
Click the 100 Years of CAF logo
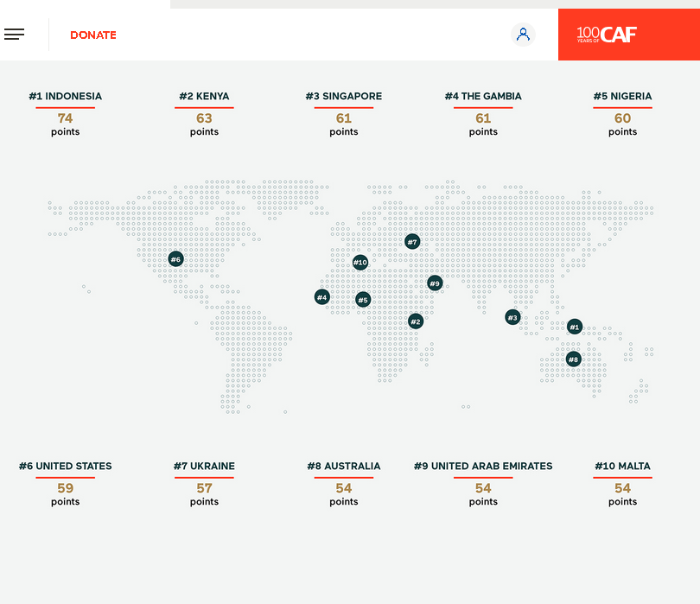coord(607,35)
